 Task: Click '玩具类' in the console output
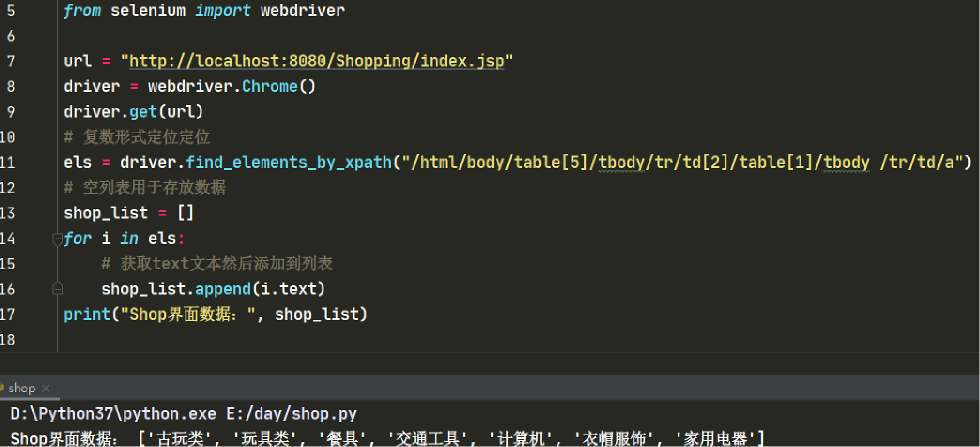(x=265, y=438)
